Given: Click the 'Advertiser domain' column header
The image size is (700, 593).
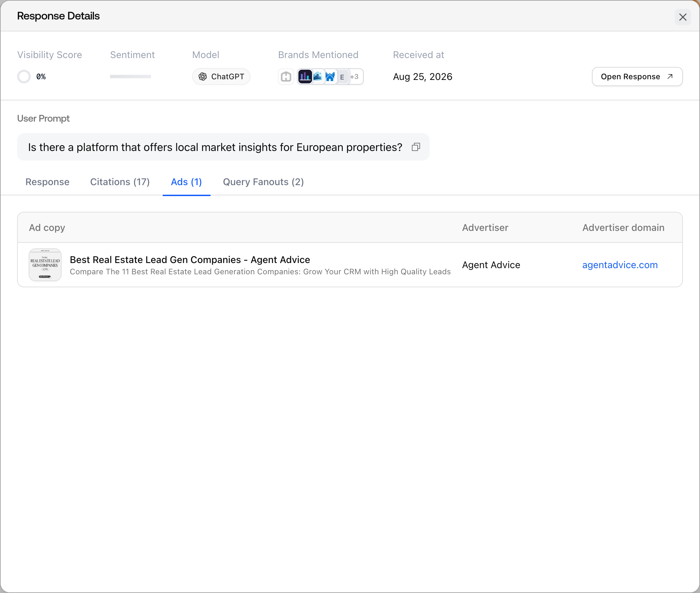Looking at the screenshot, I should click(x=623, y=227).
